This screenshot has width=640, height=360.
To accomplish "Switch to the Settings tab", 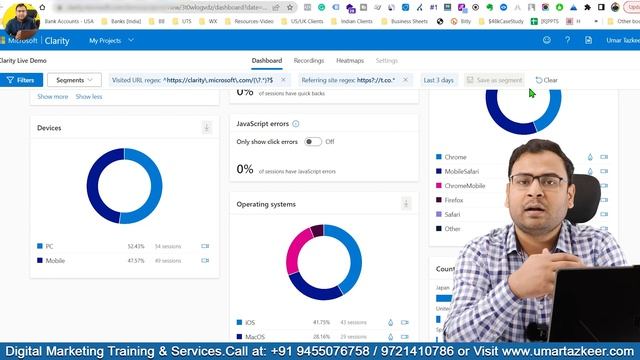I will [386, 60].
